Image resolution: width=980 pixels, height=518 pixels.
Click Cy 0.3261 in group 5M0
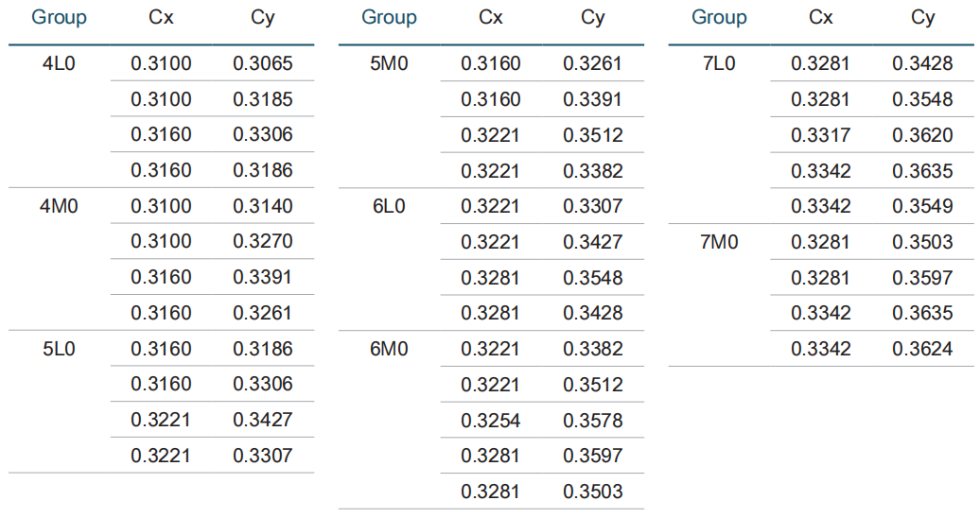click(592, 63)
